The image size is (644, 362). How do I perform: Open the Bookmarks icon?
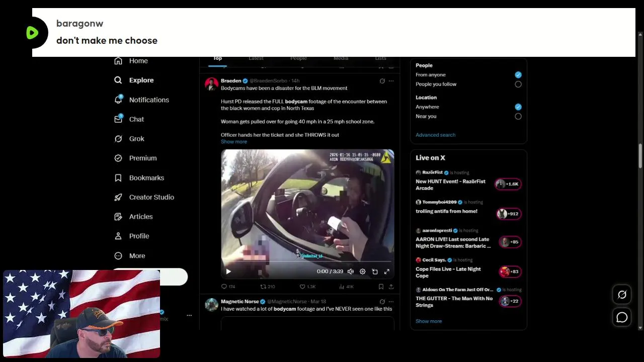coord(118,177)
